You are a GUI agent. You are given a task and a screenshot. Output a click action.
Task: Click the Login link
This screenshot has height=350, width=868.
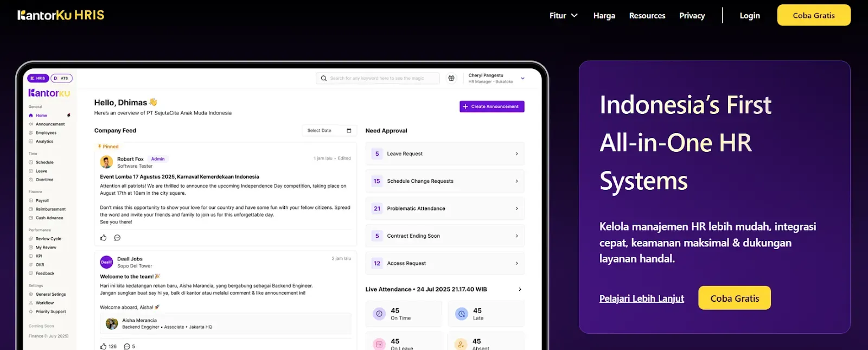[750, 16]
